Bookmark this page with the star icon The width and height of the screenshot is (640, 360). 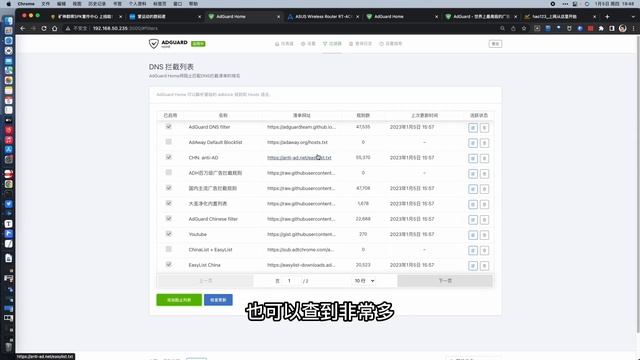(x=524, y=29)
